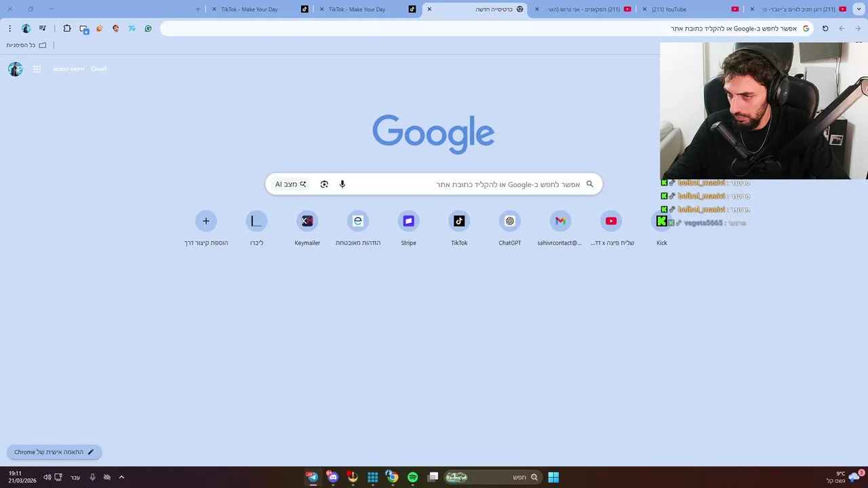Open the Stripe shortcut

click(408, 228)
